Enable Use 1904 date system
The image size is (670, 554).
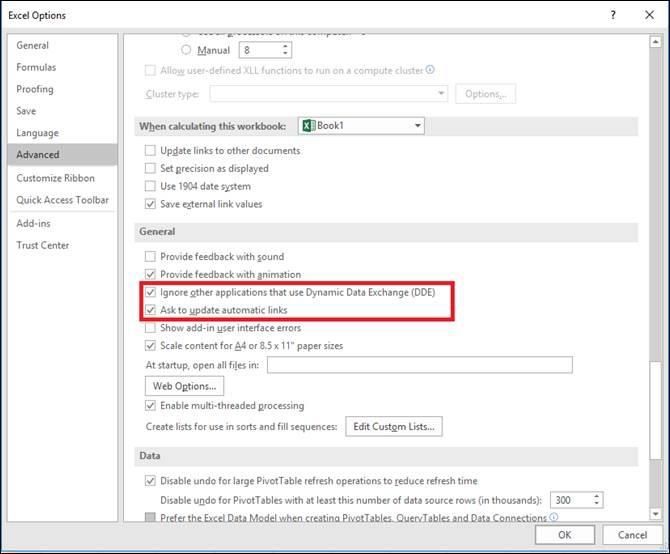(x=151, y=187)
